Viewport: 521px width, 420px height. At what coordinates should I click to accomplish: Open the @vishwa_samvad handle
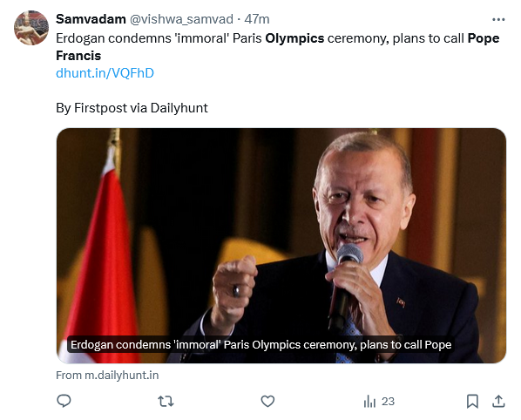pos(181,19)
